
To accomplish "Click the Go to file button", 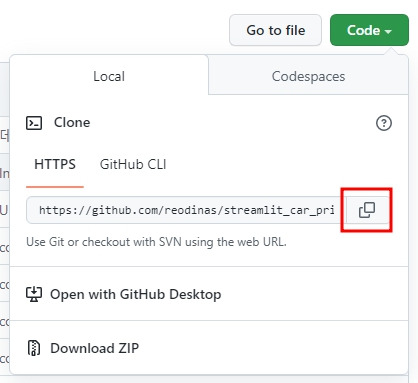I will point(275,30).
